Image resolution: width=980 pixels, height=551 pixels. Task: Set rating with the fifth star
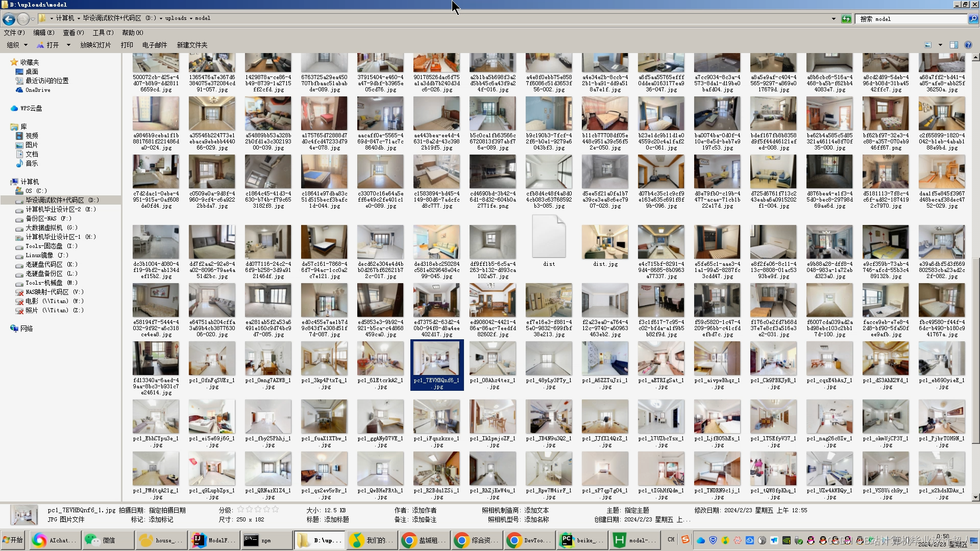(x=276, y=509)
